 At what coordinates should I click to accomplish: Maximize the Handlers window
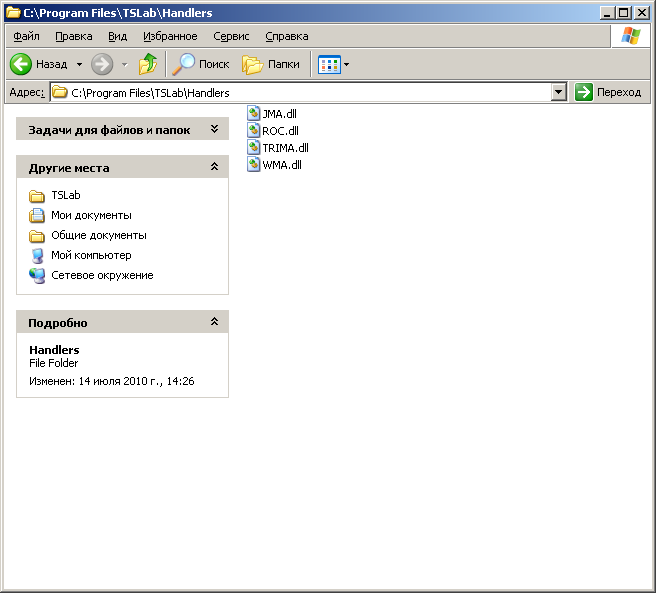tap(623, 13)
